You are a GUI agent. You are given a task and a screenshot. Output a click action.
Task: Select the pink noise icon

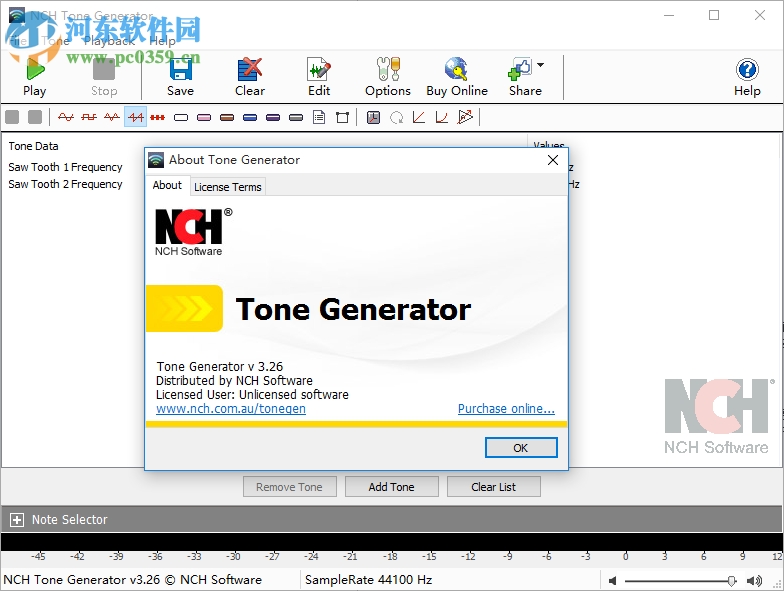(204, 118)
